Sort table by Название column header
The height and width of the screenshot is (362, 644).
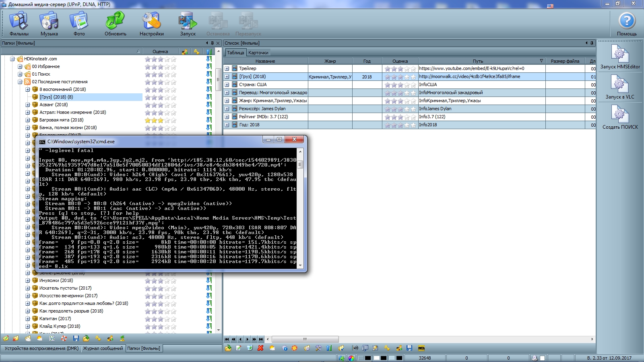point(265,61)
